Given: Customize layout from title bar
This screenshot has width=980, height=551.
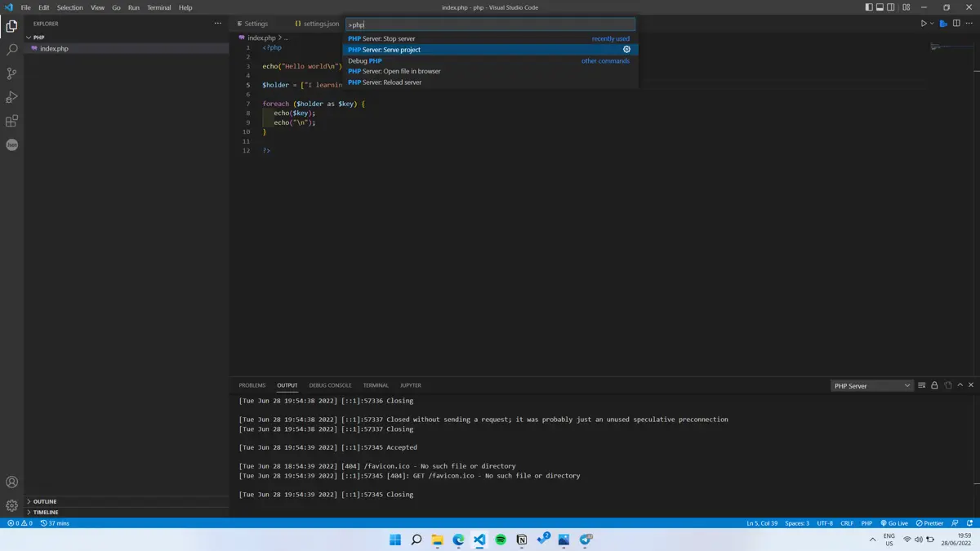Looking at the screenshot, I should 906,7.
